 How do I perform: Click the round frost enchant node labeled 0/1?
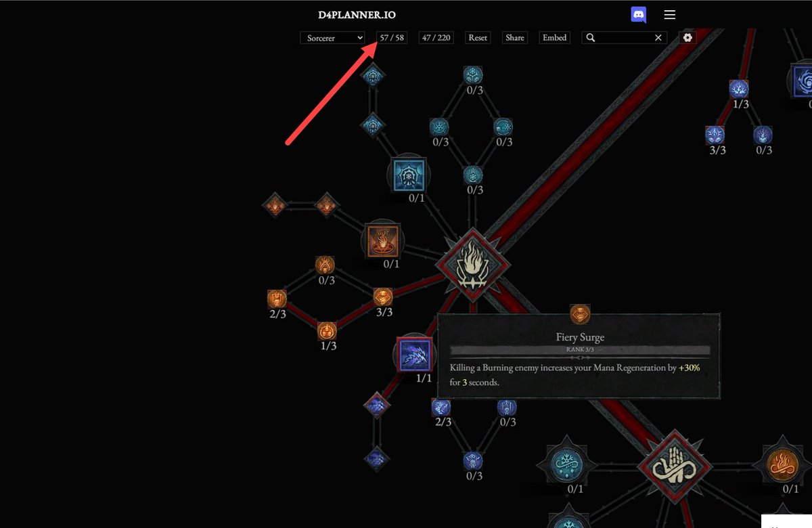(567, 465)
